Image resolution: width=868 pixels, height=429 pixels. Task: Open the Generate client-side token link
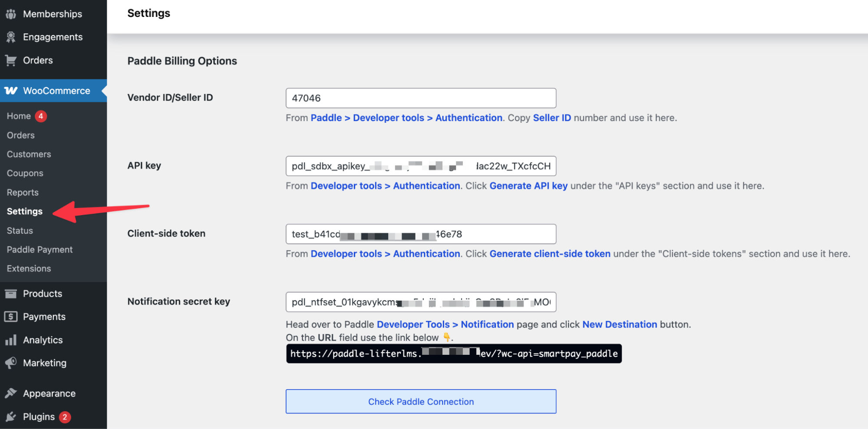tap(550, 254)
